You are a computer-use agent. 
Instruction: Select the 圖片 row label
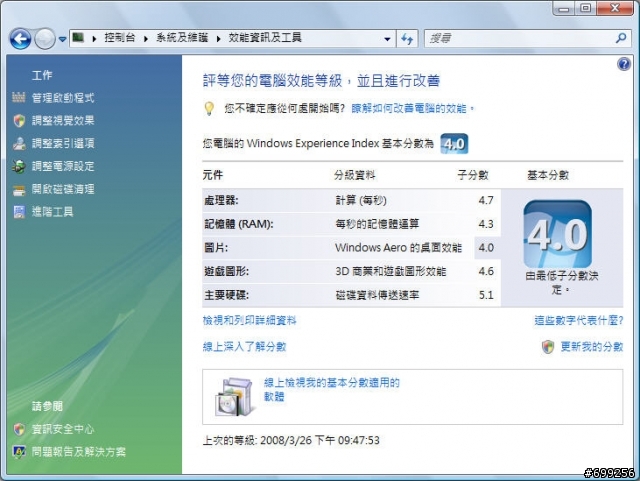pos(216,248)
